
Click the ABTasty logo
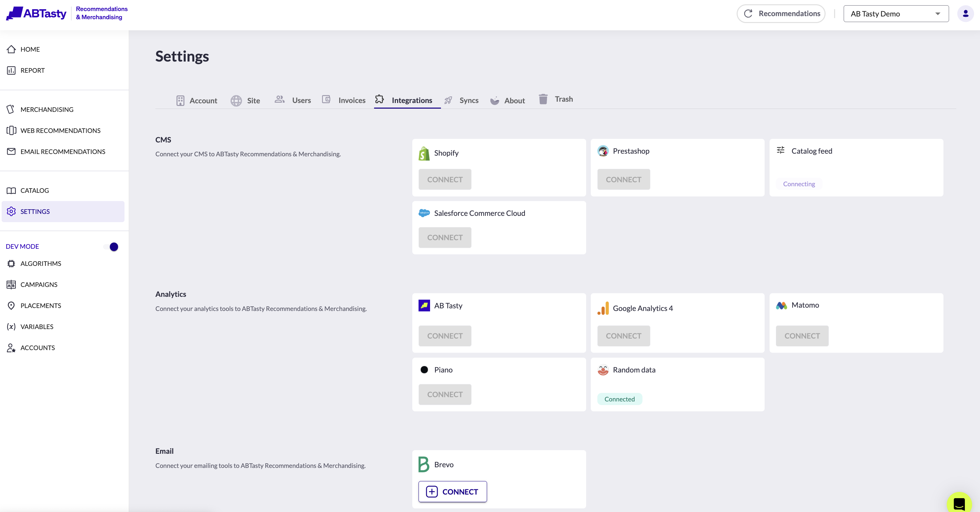pyautogui.click(x=37, y=13)
